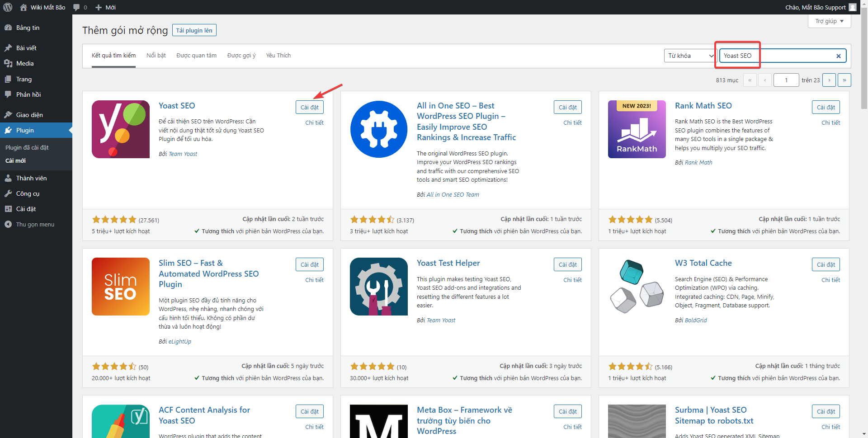Open comments bubble icon in admin bar

click(76, 7)
